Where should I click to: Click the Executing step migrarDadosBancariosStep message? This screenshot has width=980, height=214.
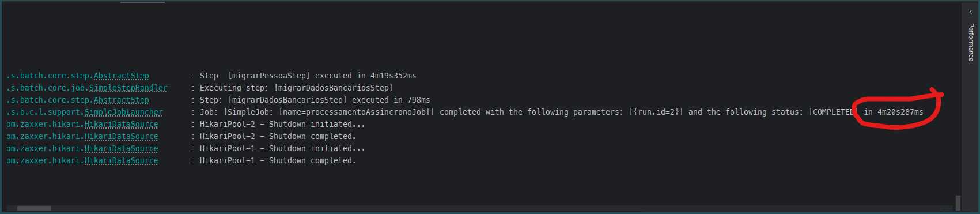[x=296, y=88]
